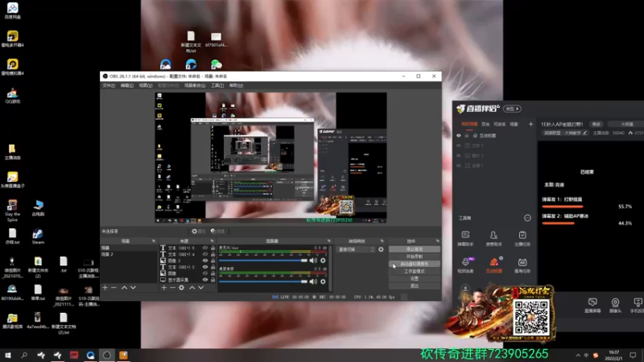Open the 文件 menu in OBS
Image resolution: width=644 pixels, height=362 pixels.
coord(109,85)
